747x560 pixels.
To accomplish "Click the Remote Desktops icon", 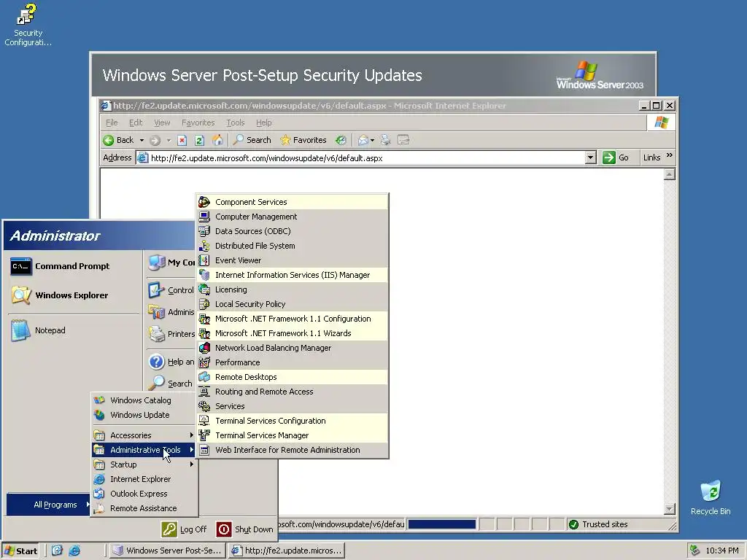I will [204, 377].
